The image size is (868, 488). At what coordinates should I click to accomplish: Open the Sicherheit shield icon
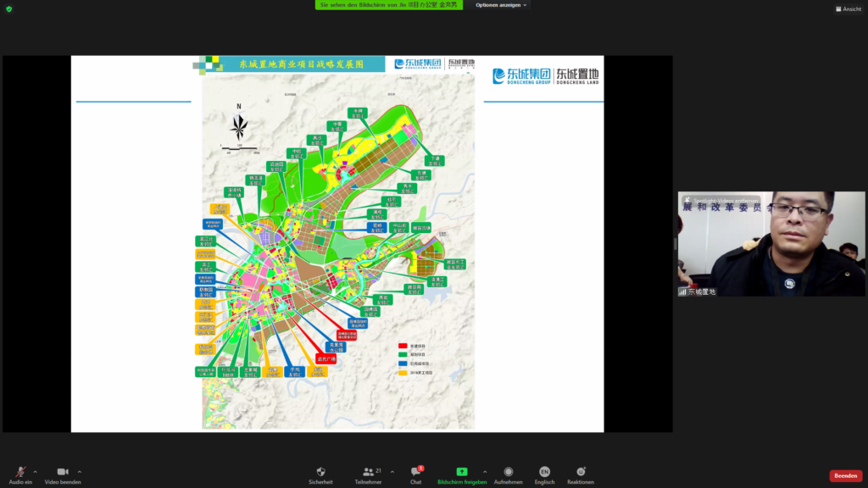[x=320, y=472]
